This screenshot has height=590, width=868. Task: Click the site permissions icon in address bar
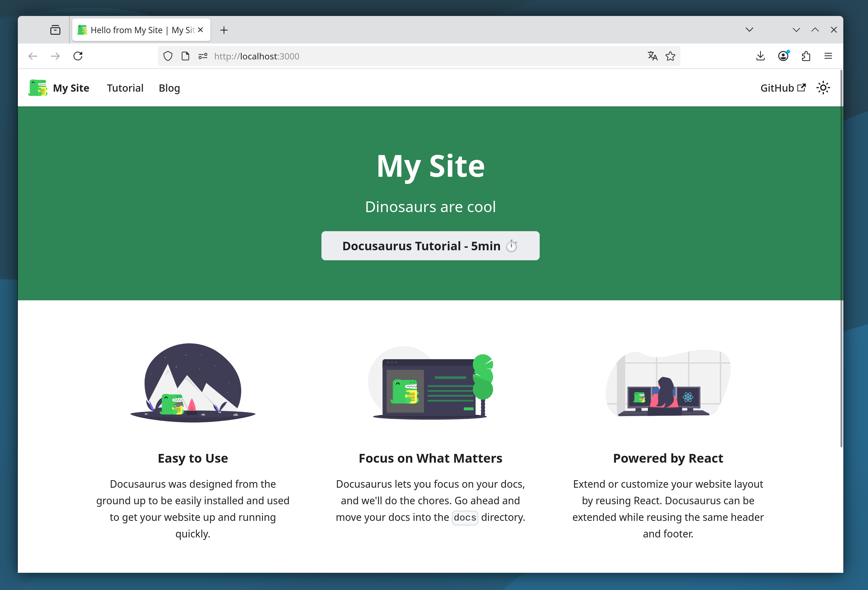tap(203, 56)
